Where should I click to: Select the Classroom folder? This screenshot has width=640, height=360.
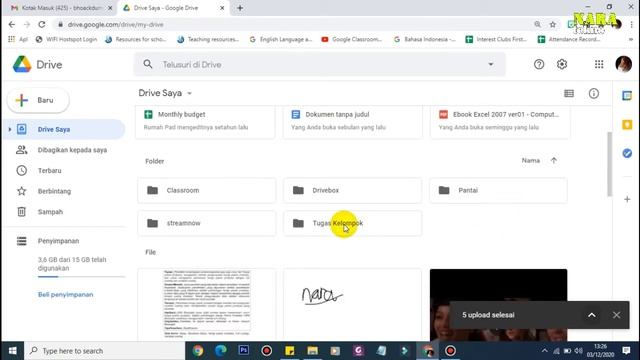pos(207,190)
